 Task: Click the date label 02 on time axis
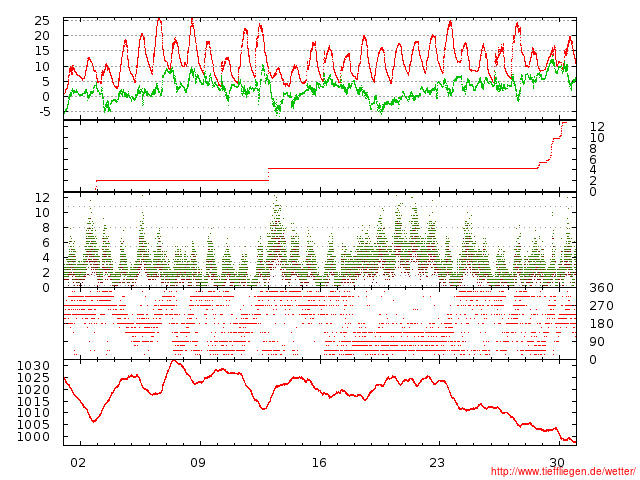tap(78, 463)
